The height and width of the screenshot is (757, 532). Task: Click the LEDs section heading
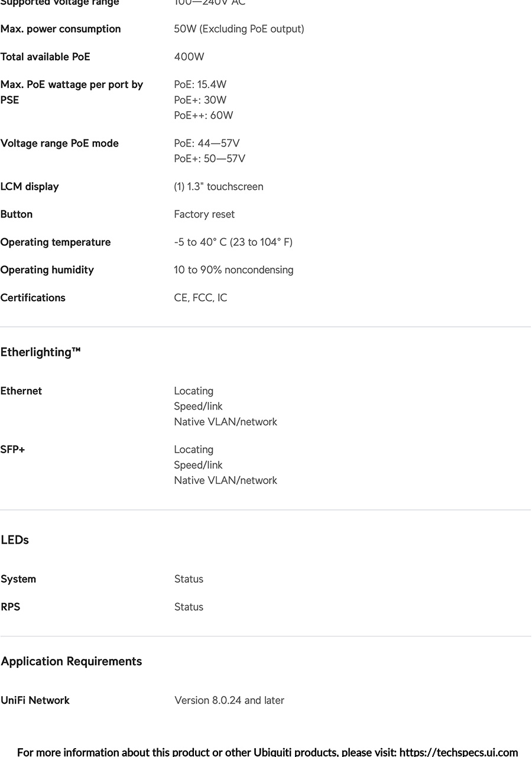tap(15, 540)
